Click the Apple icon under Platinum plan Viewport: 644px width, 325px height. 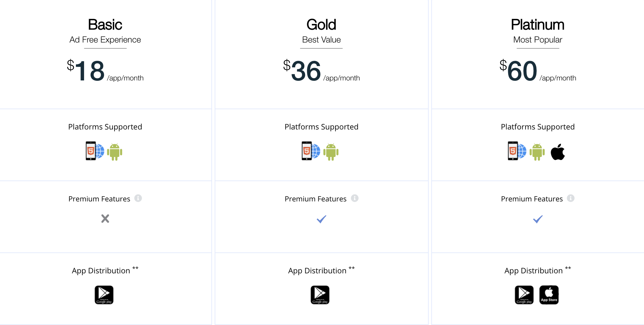click(x=558, y=152)
